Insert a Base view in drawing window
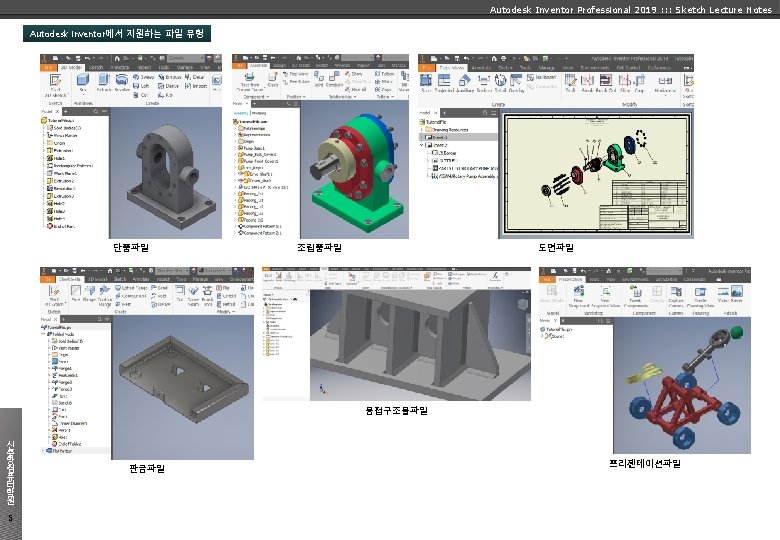Screen dimensions: 780x540 tap(426, 83)
